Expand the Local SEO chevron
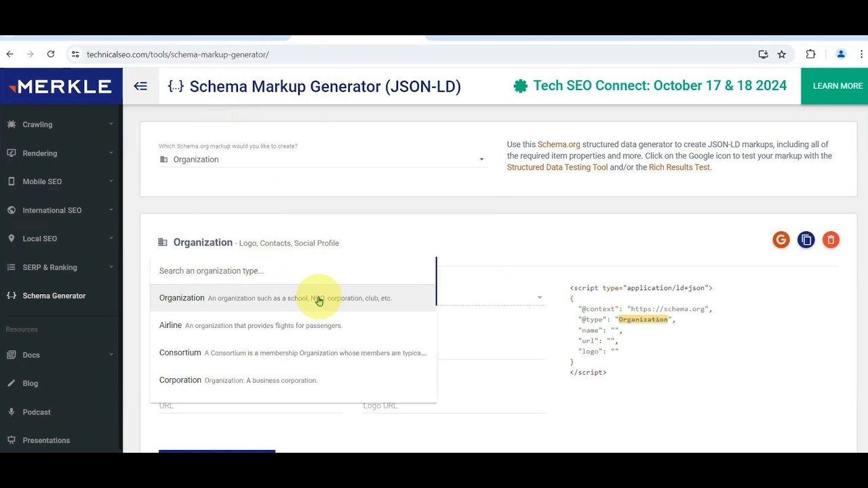The width and height of the screenshot is (868, 488). tap(111, 238)
